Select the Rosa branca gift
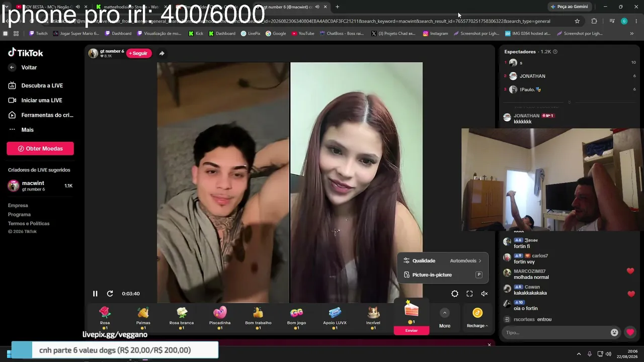Image resolution: width=644 pixels, height=362 pixels. click(182, 318)
